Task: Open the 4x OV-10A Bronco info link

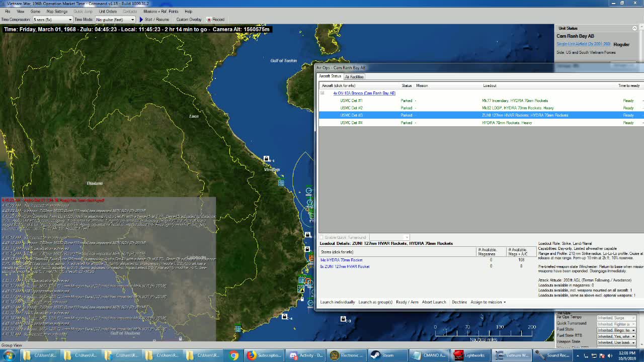Action: [364, 93]
